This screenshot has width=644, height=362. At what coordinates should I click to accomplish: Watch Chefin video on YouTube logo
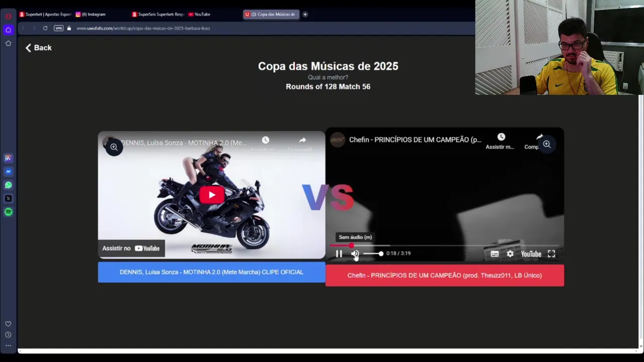531,254
